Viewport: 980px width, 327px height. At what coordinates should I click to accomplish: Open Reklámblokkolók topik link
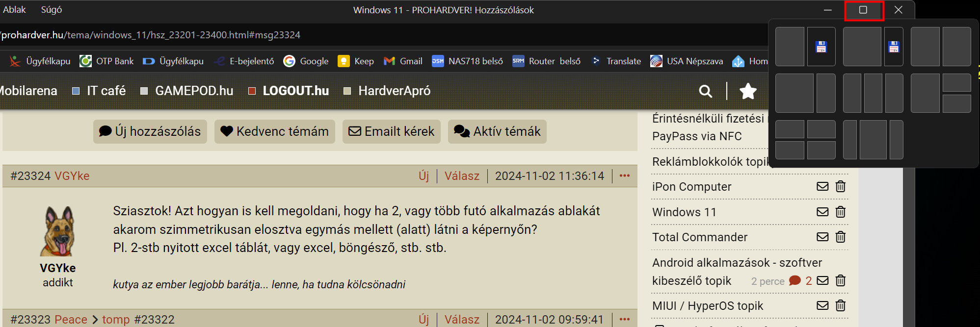710,162
